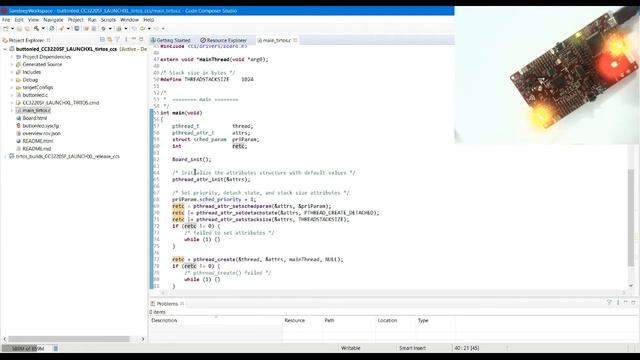Click the Resource column header
The image size is (640, 360).
pos(302,320)
